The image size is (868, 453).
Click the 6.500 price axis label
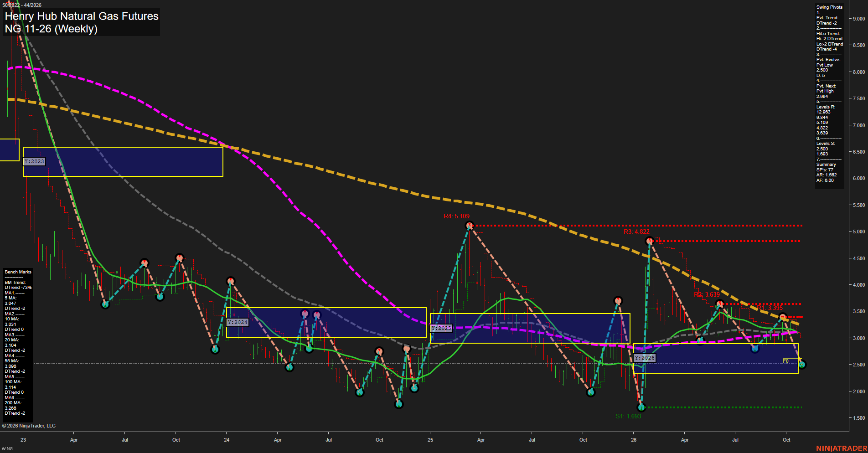click(859, 152)
